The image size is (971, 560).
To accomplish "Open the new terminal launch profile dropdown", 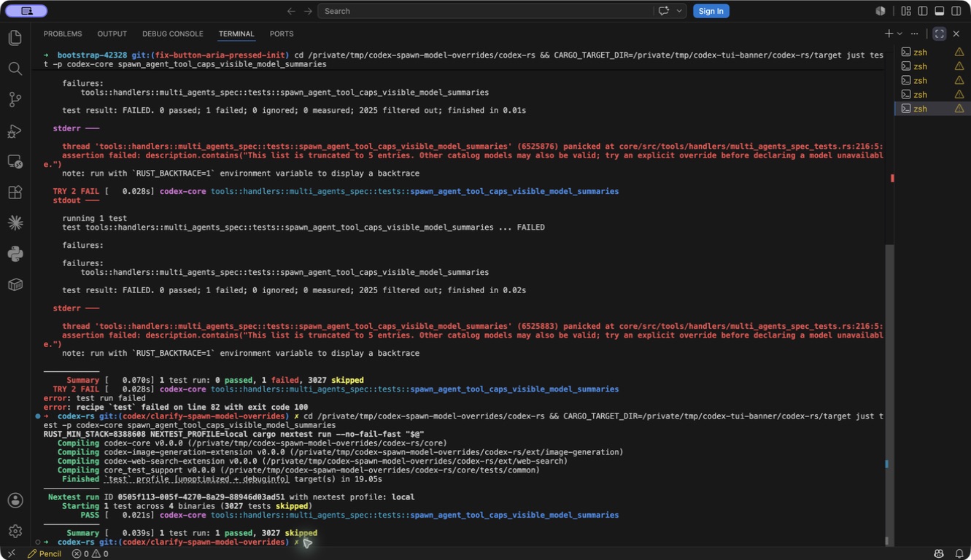I will [900, 34].
